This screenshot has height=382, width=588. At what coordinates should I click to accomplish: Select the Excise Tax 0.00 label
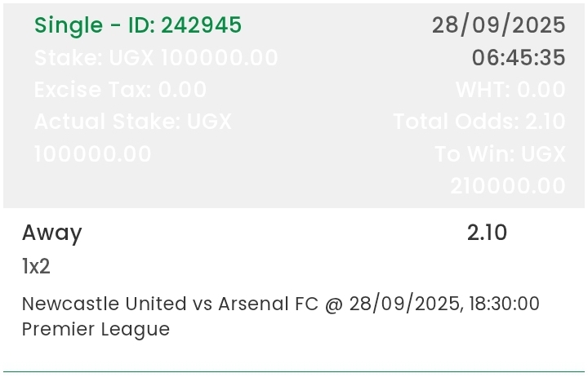click(120, 90)
